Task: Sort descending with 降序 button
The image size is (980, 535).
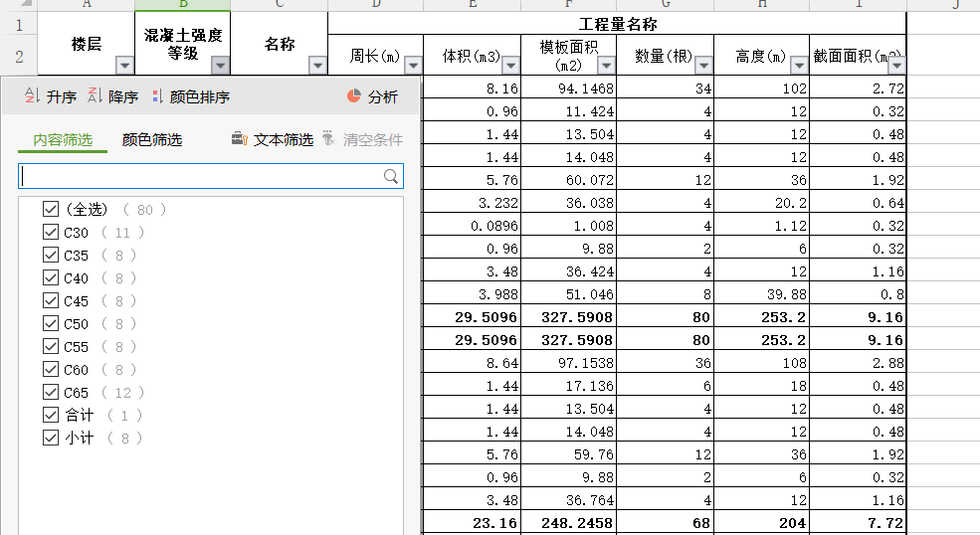Action: pos(113,96)
